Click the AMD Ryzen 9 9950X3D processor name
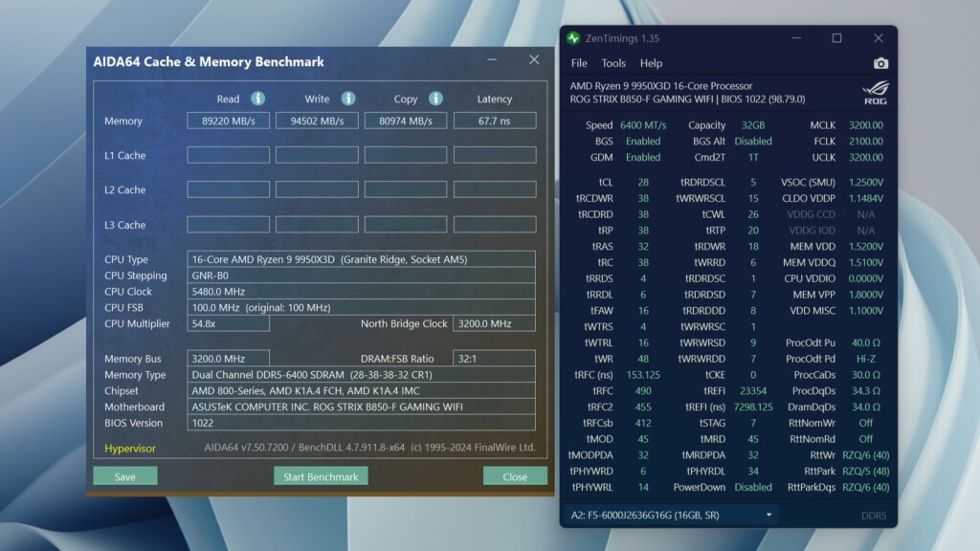This screenshot has width=980, height=551. tap(661, 85)
